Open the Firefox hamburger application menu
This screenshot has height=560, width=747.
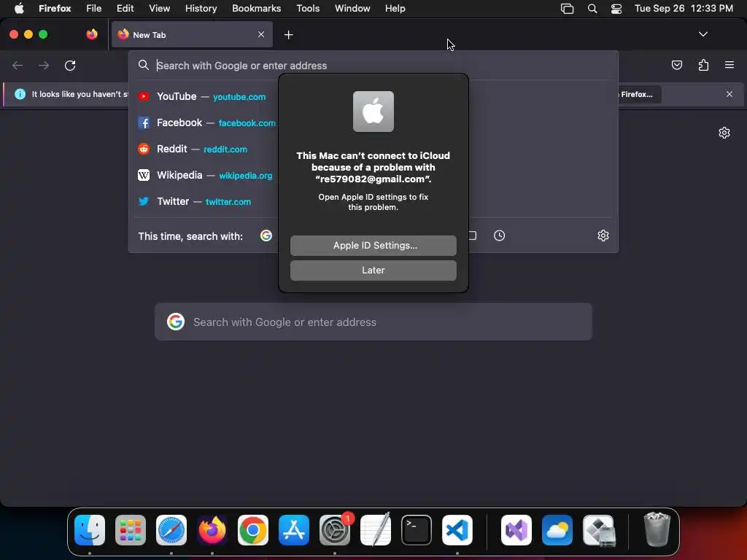click(729, 65)
